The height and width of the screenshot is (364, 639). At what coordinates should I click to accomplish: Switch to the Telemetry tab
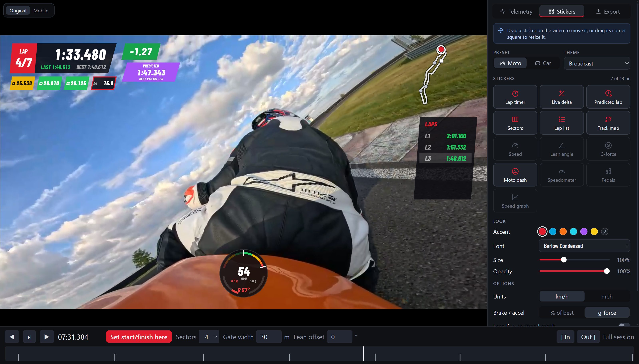pyautogui.click(x=516, y=12)
